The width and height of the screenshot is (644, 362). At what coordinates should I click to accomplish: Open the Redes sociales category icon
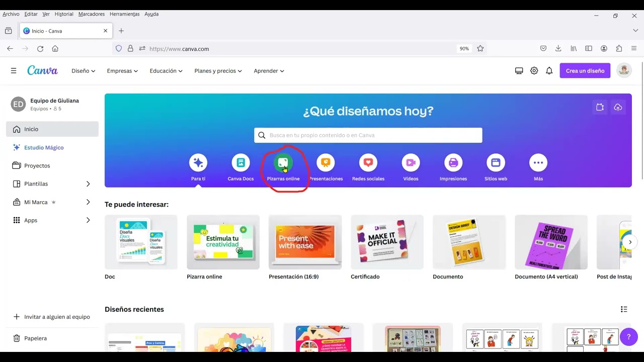point(368,162)
